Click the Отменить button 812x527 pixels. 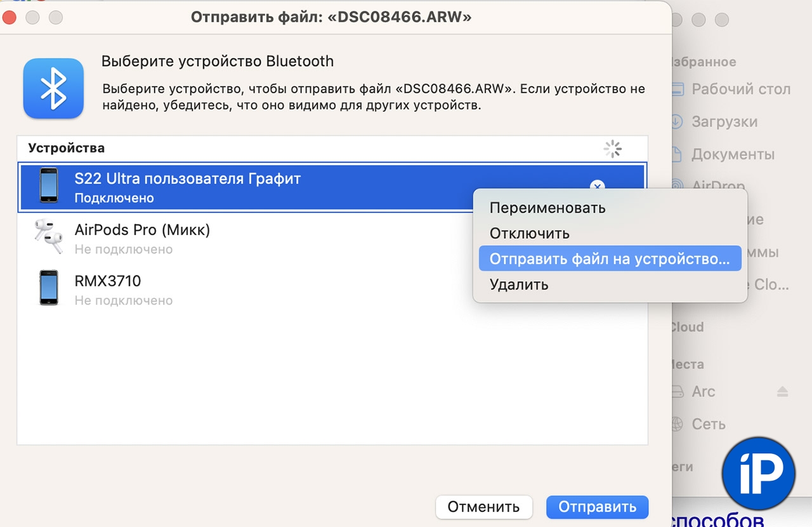(484, 507)
